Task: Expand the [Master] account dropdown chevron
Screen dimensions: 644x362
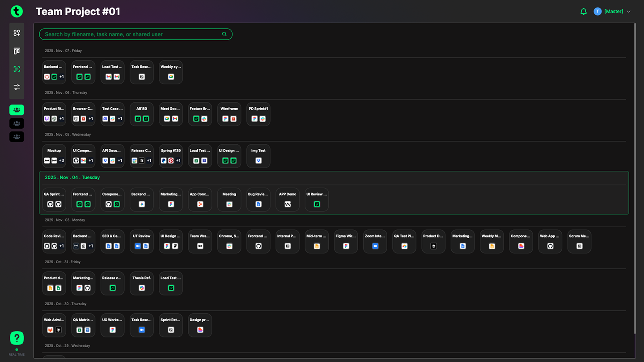Action: click(629, 12)
